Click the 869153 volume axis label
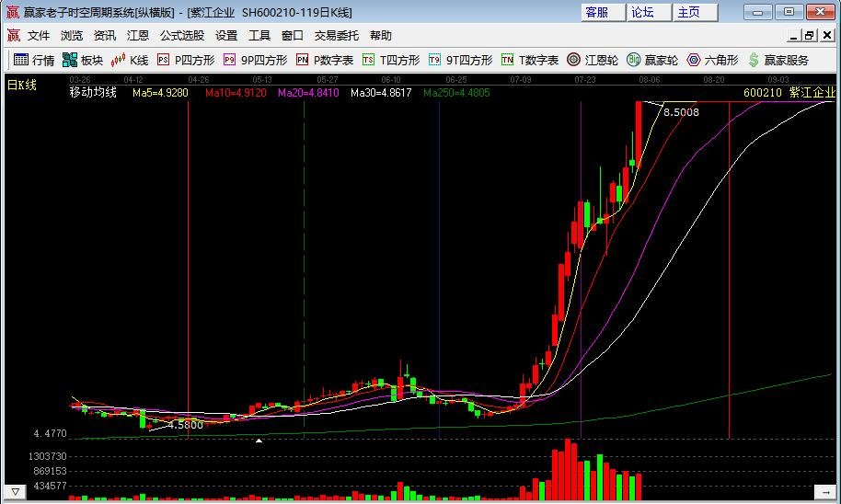The image size is (841, 504). tap(51, 471)
